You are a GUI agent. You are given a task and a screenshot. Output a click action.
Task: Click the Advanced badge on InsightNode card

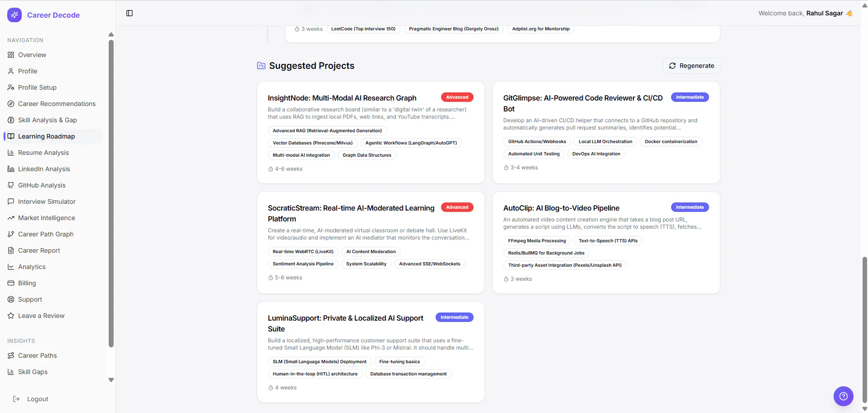(457, 97)
